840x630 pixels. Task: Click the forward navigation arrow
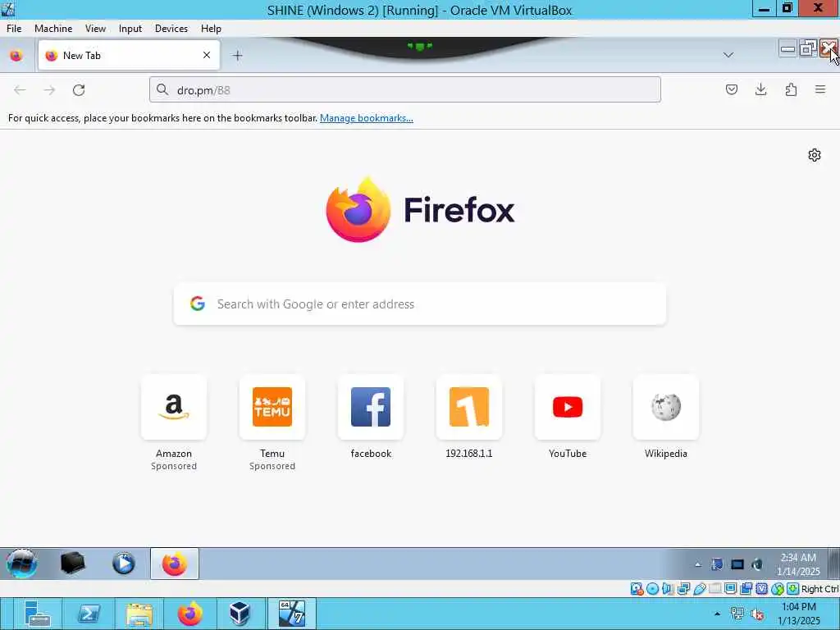click(49, 90)
